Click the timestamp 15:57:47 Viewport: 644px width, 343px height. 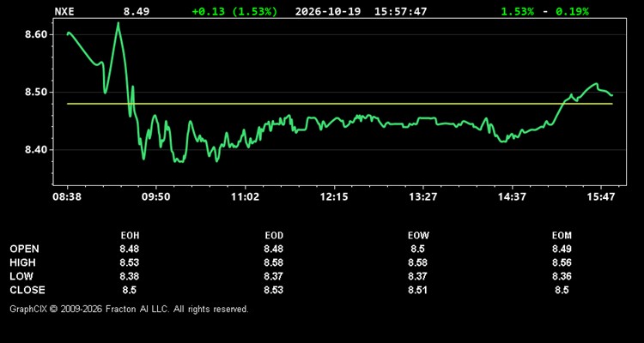point(400,11)
